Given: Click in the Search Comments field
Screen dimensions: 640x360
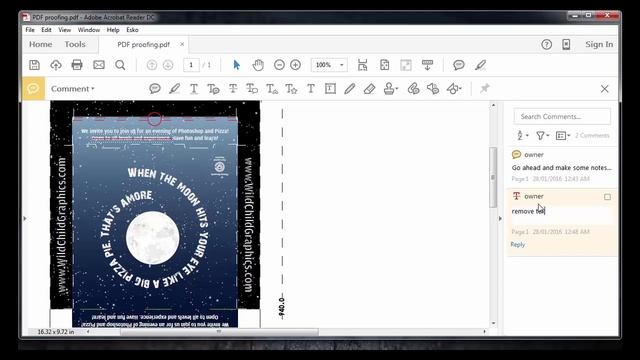Looking at the screenshot, I should coord(562,116).
